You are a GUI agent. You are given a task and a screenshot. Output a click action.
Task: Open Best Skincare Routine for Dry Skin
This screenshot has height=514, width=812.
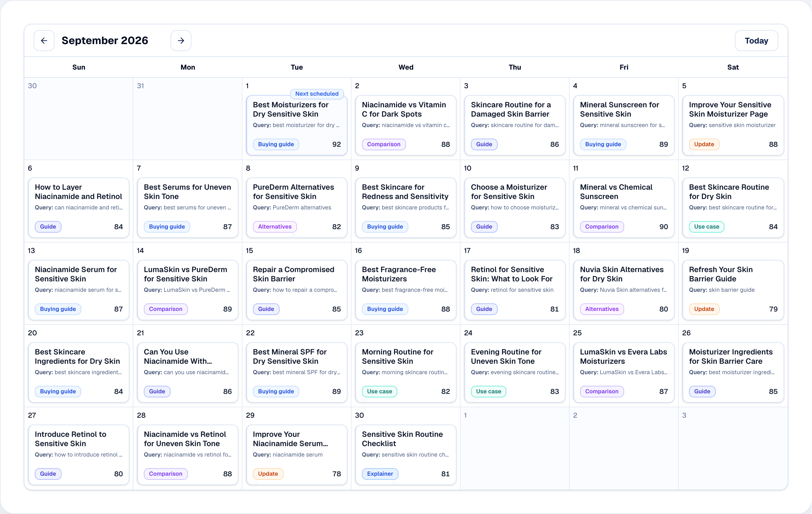point(733,207)
